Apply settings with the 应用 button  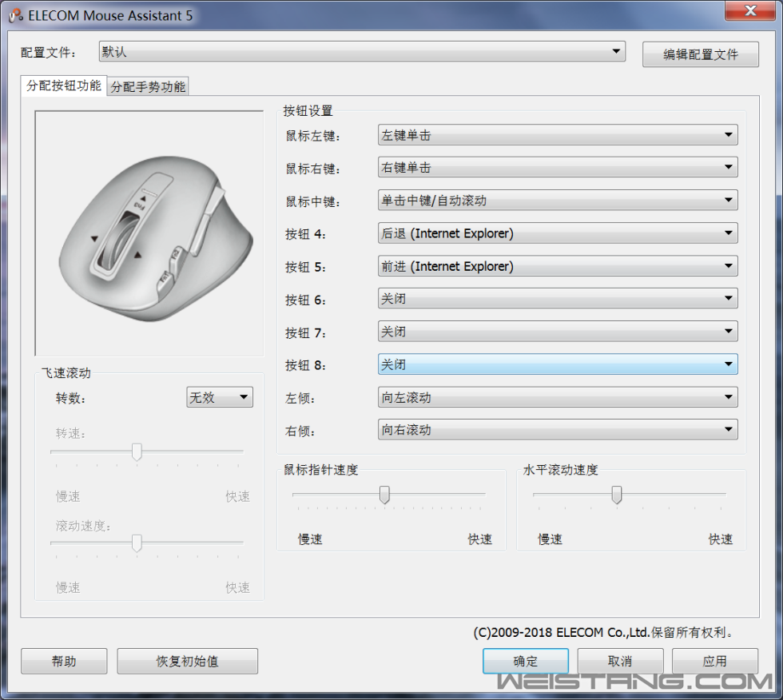tap(714, 661)
